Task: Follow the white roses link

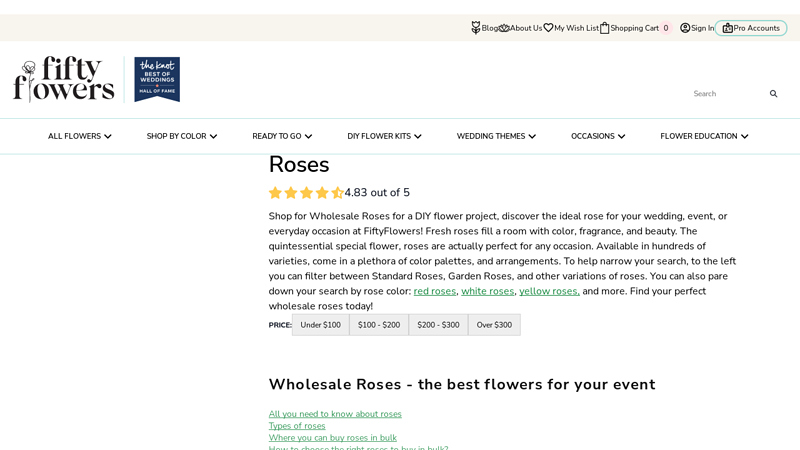Action: pos(488,291)
